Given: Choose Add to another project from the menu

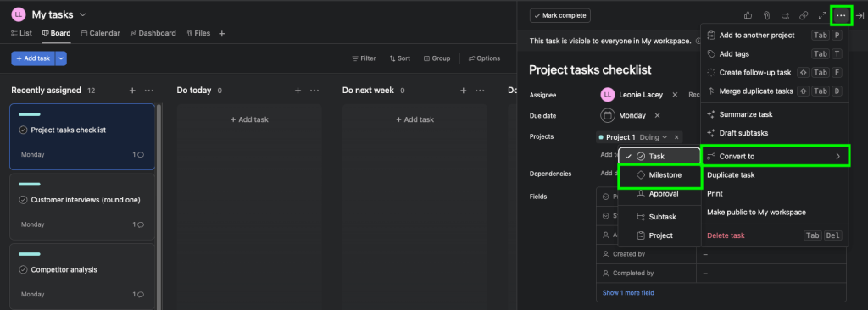Looking at the screenshot, I should tap(775, 36).
